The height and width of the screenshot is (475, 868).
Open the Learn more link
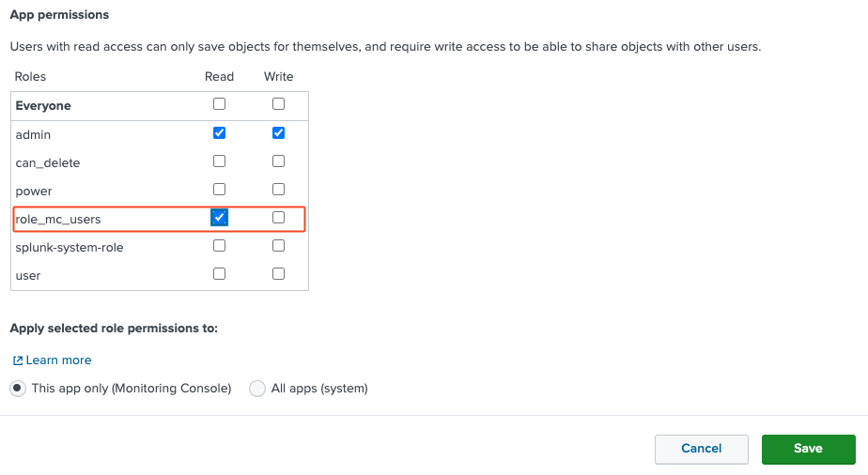[x=58, y=360]
